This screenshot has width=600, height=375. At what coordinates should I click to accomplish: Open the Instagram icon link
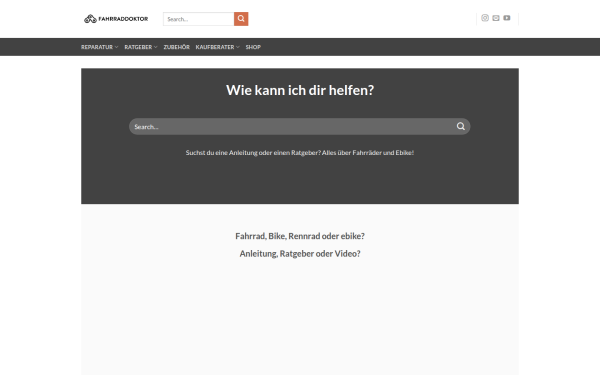pos(485,18)
